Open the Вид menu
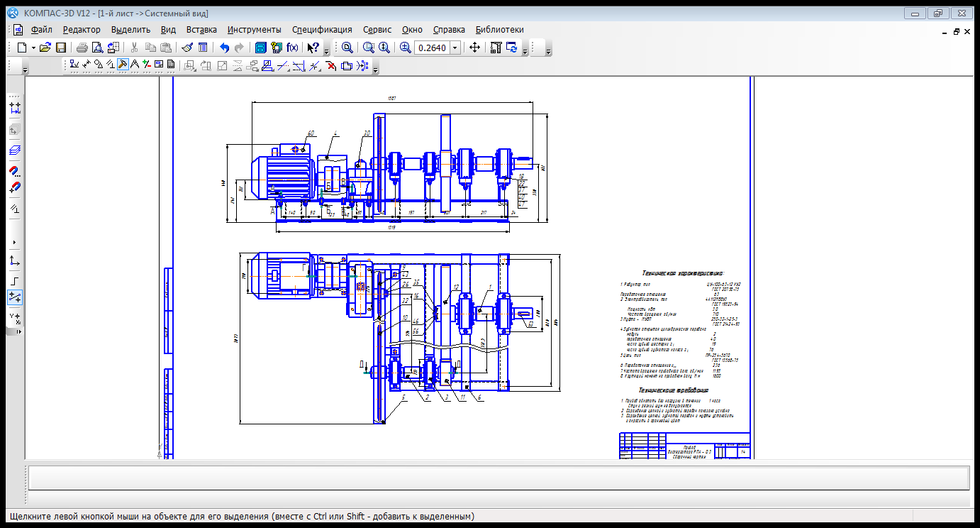This screenshot has height=528, width=980. click(x=168, y=30)
